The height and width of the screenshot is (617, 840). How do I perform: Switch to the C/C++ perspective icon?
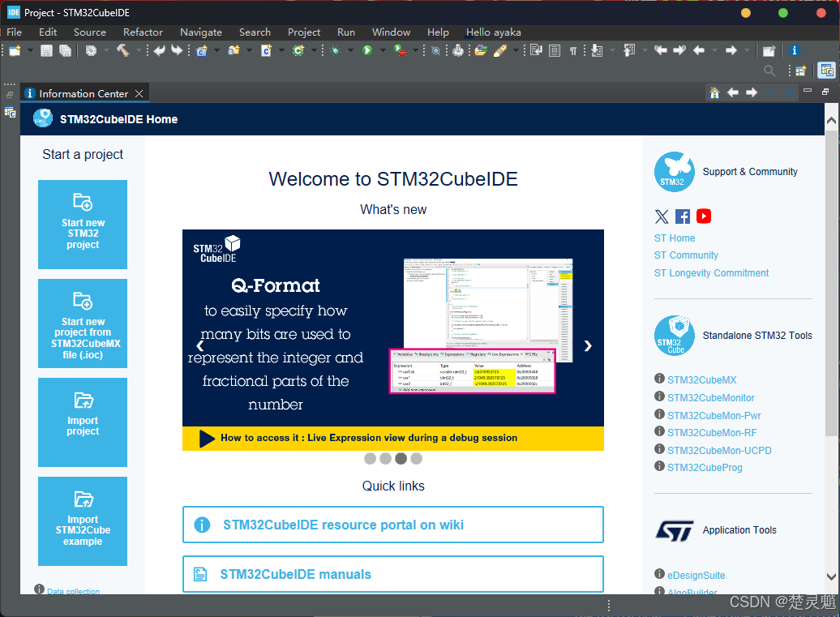tap(826, 71)
